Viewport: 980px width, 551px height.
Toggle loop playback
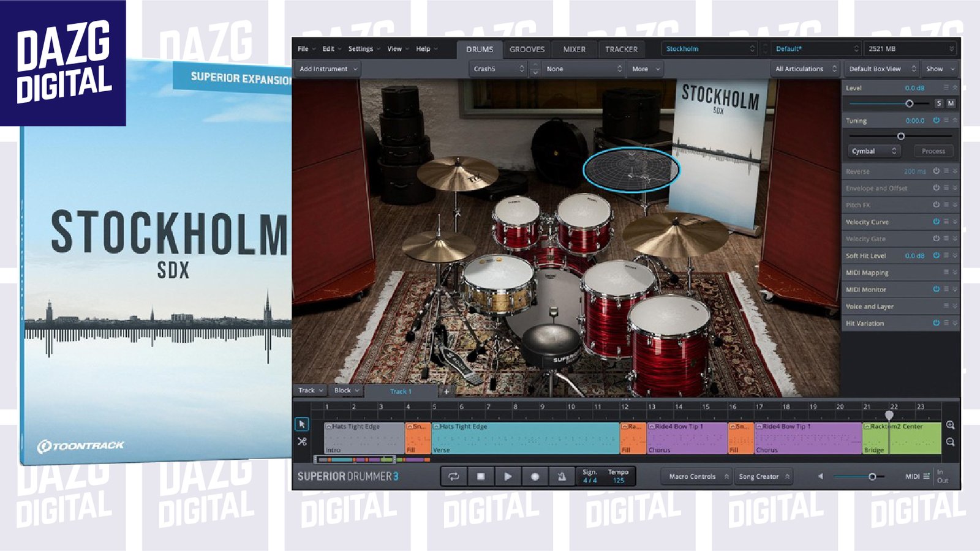(x=454, y=476)
